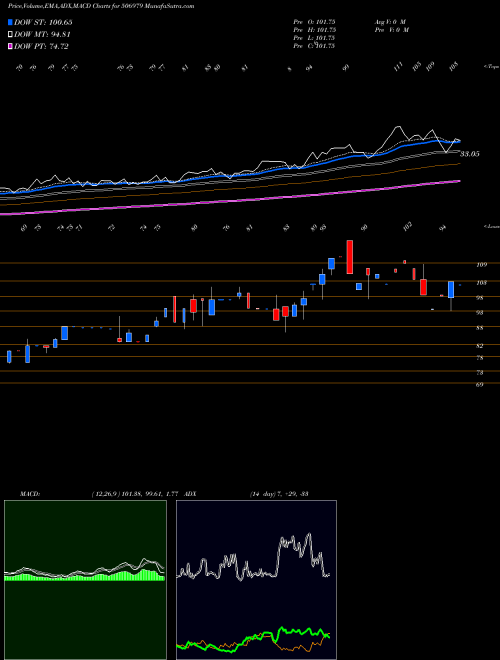Click the tallest red candlestick at the price peak
This screenshot has height=660, width=500.
click(349, 257)
